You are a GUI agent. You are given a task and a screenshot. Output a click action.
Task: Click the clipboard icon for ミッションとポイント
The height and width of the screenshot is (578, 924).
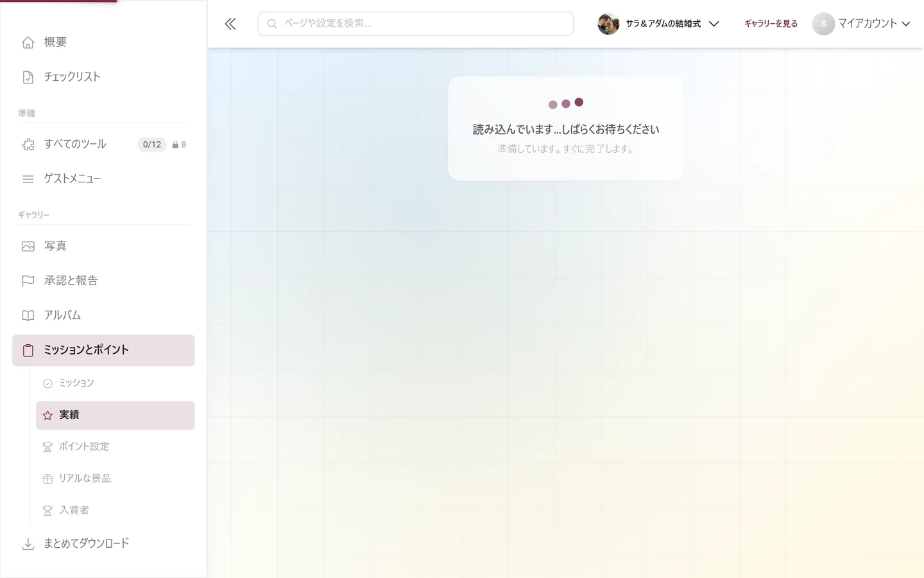tap(28, 351)
